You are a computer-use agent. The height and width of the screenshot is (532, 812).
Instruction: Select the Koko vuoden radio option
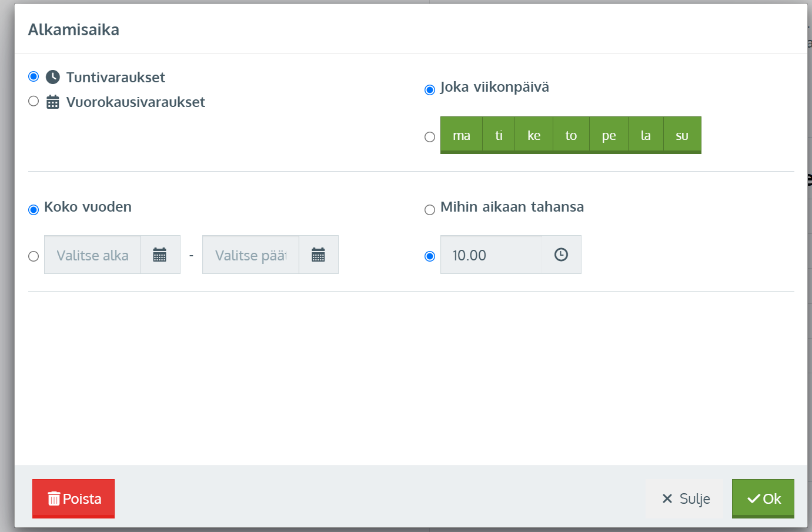[x=34, y=210]
